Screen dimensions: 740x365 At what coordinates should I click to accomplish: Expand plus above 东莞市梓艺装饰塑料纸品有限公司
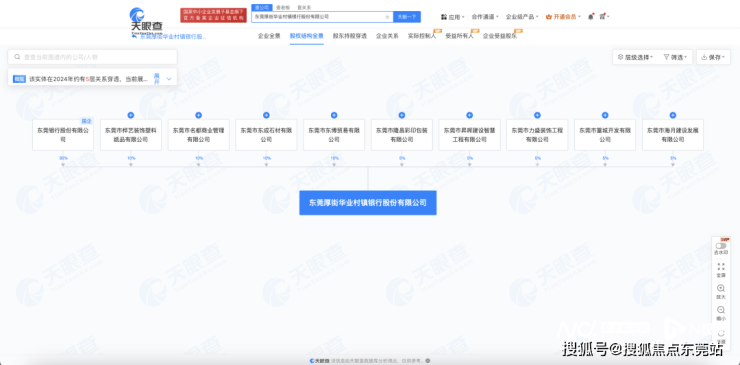coord(131,115)
